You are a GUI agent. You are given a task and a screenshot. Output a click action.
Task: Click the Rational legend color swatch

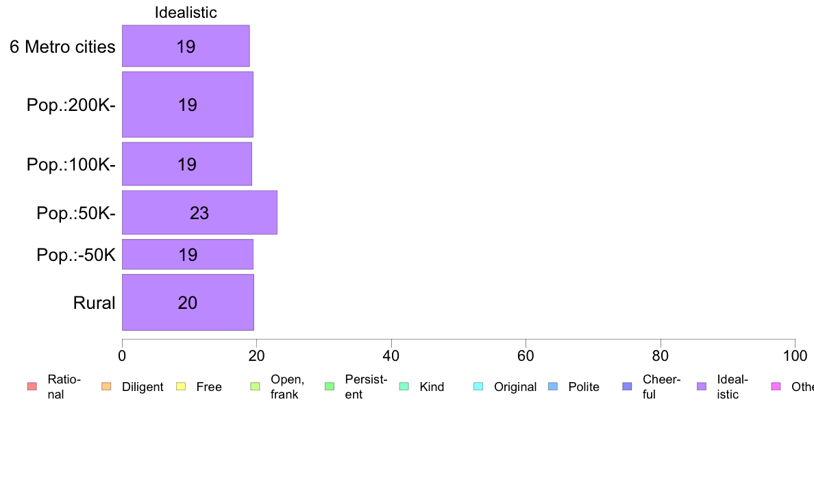point(32,387)
